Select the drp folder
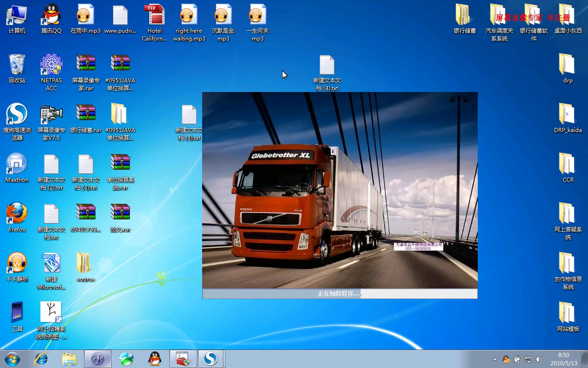This screenshot has width=588, height=368. click(x=568, y=68)
